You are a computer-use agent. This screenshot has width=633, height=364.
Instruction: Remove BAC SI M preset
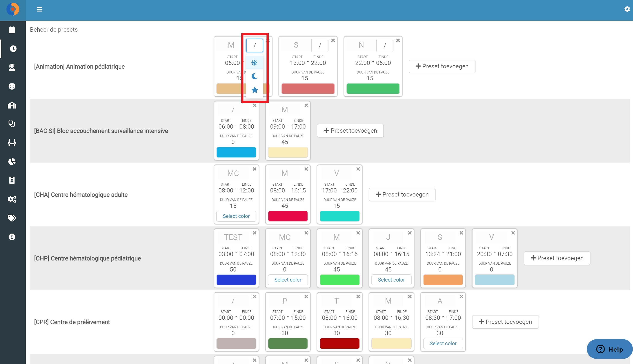(x=306, y=106)
